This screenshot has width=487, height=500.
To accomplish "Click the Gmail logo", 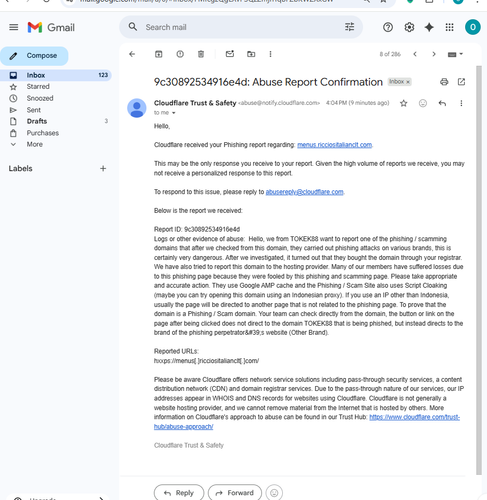I will (51, 27).
